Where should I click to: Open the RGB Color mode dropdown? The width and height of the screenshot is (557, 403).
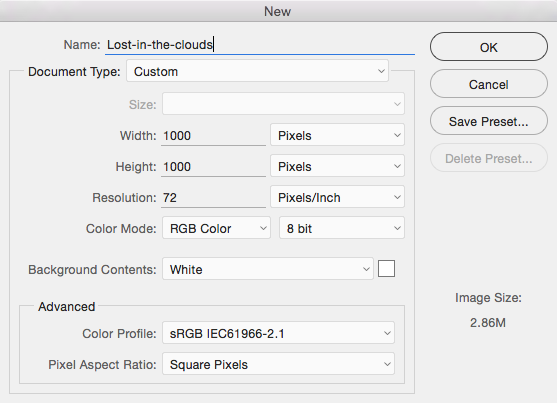(x=216, y=228)
